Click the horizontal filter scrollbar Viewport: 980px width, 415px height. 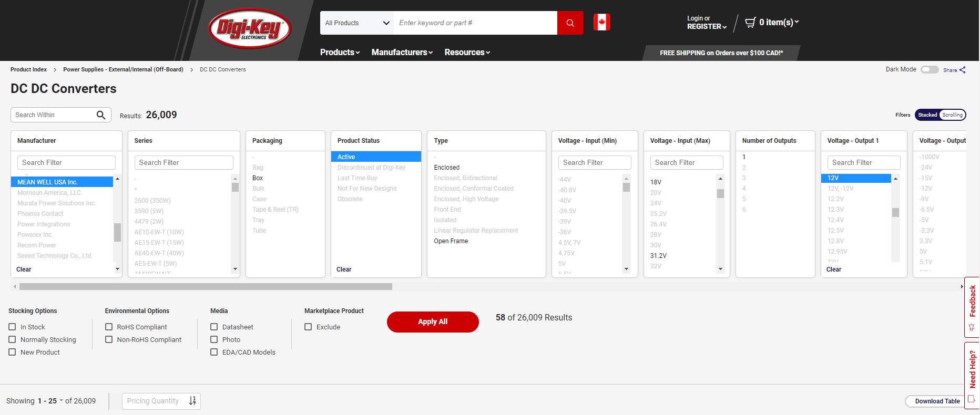(x=206, y=287)
